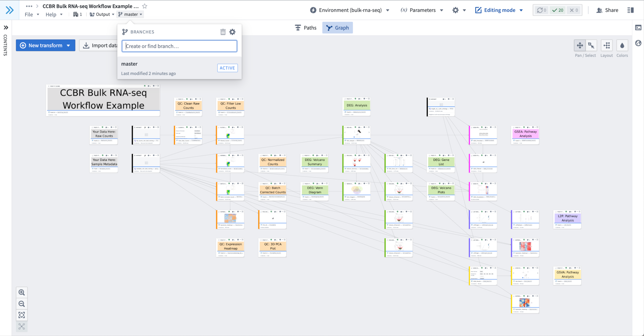Screen dimensions: 644x336
Task: Click the zoom out magnifier icon
Action: click(x=22, y=304)
